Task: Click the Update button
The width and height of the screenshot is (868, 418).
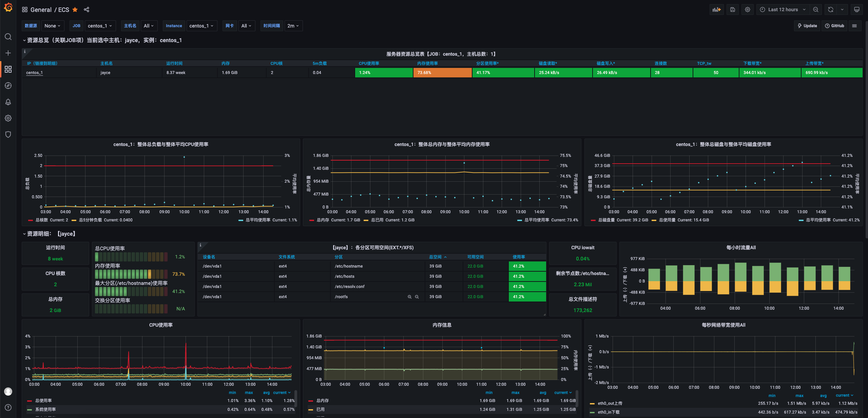Action: point(807,25)
